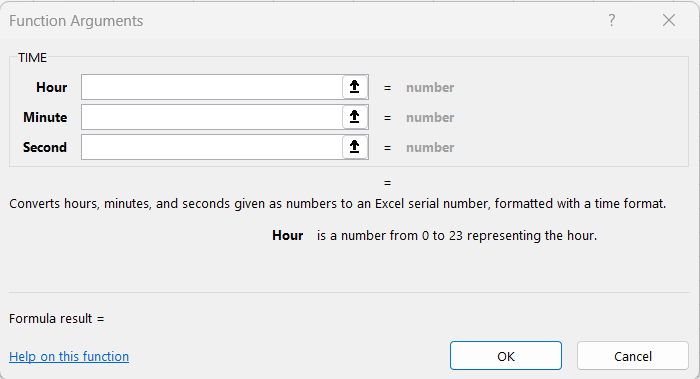Viewport: 700px width, 379px height.
Task: Collapse dialog via Hour range selector icon
Action: (354, 87)
